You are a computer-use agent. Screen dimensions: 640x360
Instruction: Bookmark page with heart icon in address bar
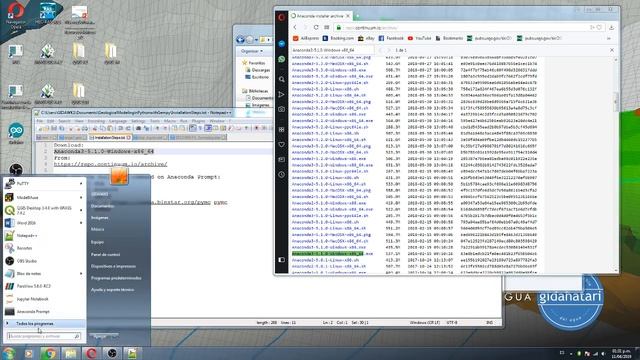tap(599, 27)
